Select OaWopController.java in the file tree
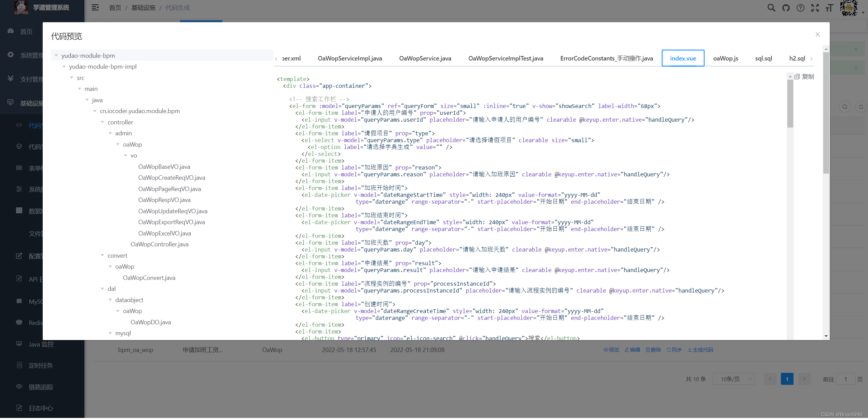 [x=159, y=244]
